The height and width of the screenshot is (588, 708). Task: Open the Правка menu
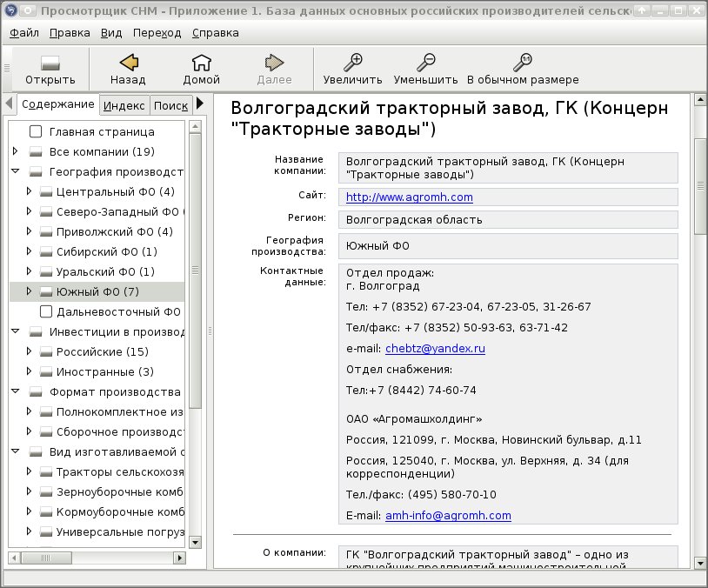[x=70, y=33]
